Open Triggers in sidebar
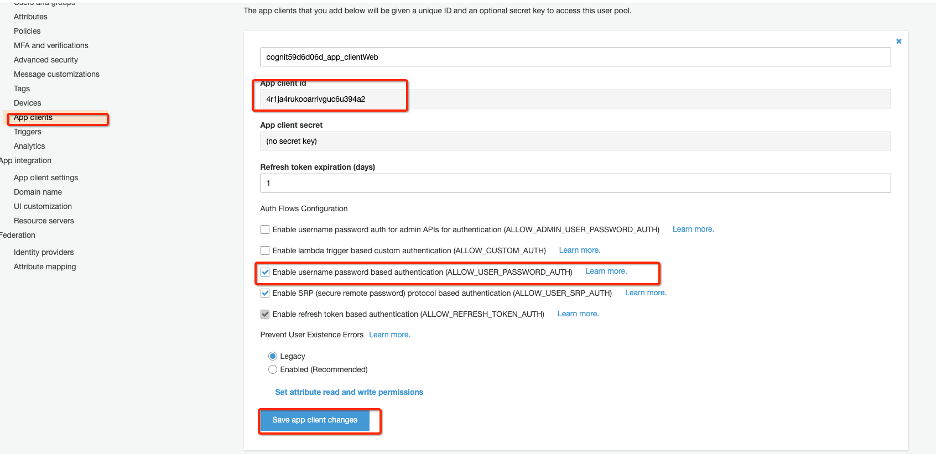This screenshot has width=936, height=454. pyautogui.click(x=28, y=132)
